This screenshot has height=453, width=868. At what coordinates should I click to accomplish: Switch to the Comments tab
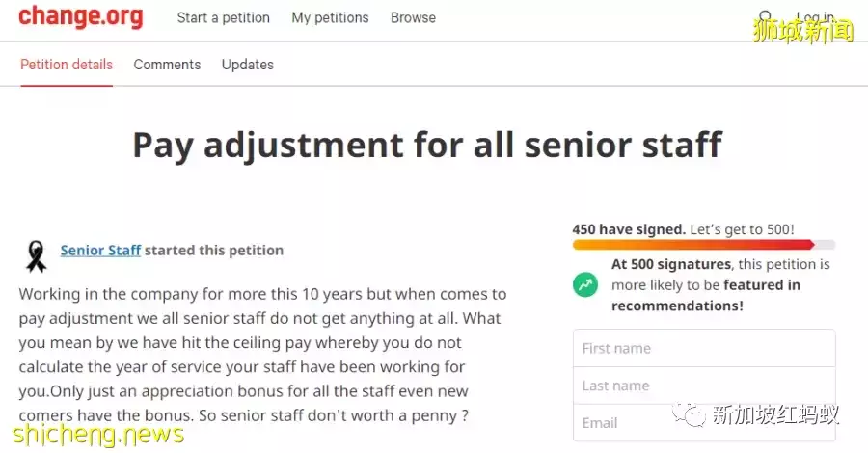(167, 65)
